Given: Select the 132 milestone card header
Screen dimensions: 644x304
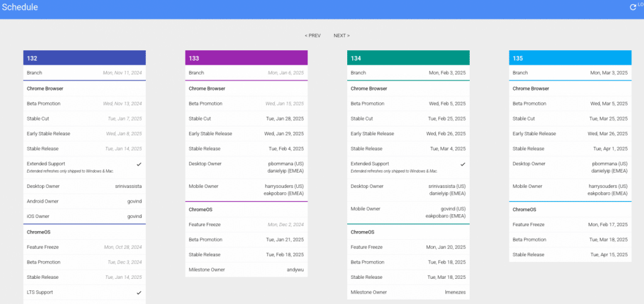Looking at the screenshot, I should [x=85, y=58].
